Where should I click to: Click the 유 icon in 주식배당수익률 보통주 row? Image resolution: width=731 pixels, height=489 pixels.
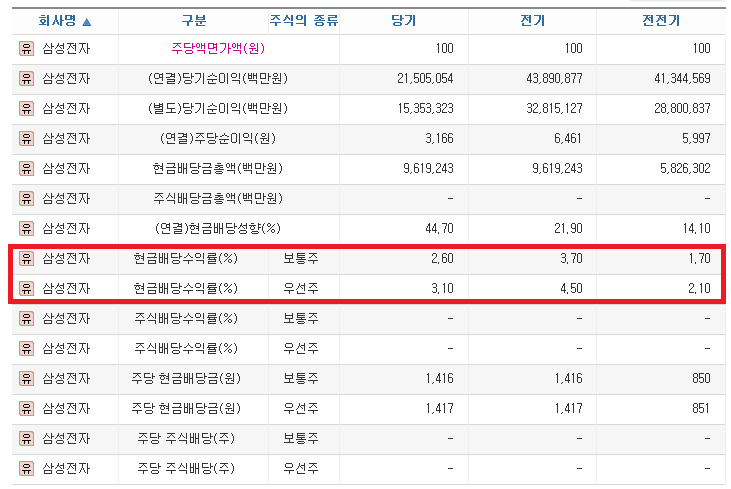point(26,318)
